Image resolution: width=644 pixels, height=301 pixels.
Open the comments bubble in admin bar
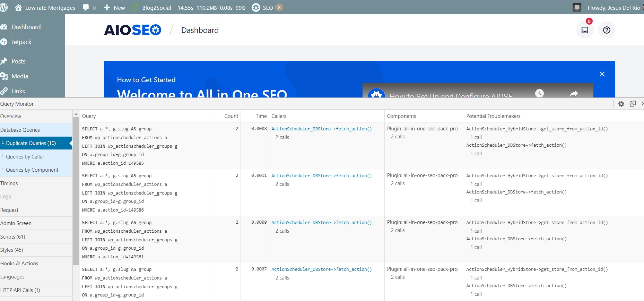click(89, 8)
